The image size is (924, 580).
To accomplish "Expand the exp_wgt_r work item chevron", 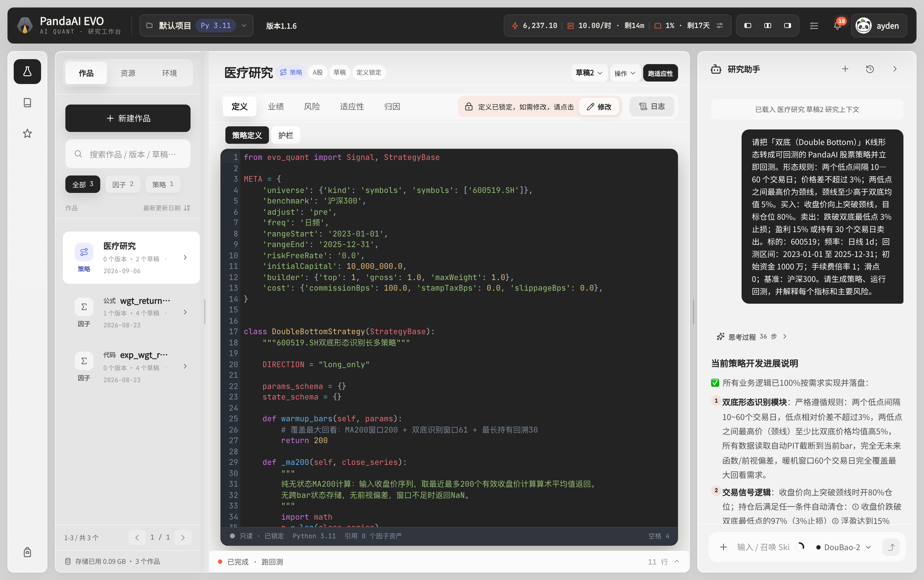I will point(185,366).
